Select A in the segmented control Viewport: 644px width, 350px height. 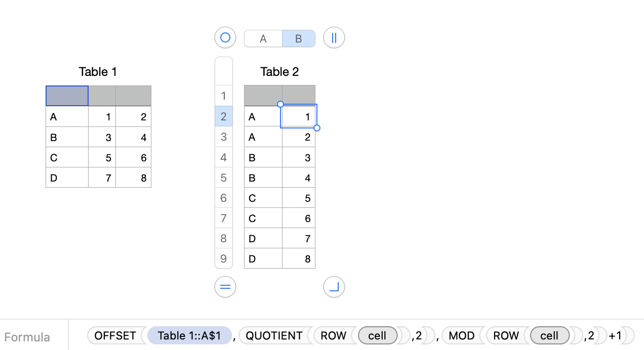click(263, 37)
